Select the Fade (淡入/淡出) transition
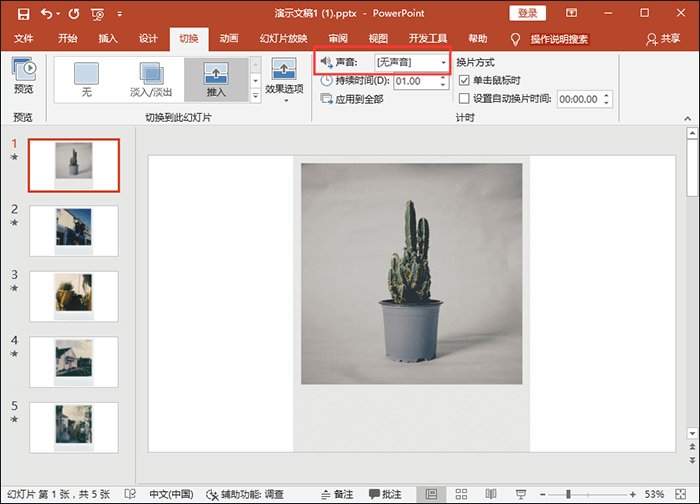The height and width of the screenshot is (504, 700). (x=152, y=79)
